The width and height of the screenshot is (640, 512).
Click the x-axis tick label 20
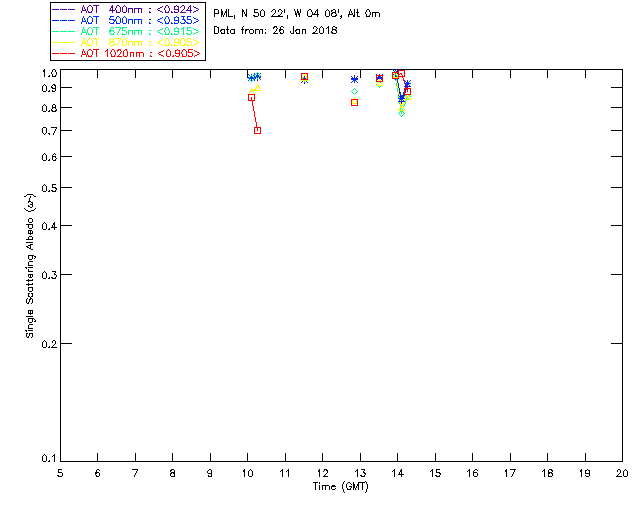622,474
